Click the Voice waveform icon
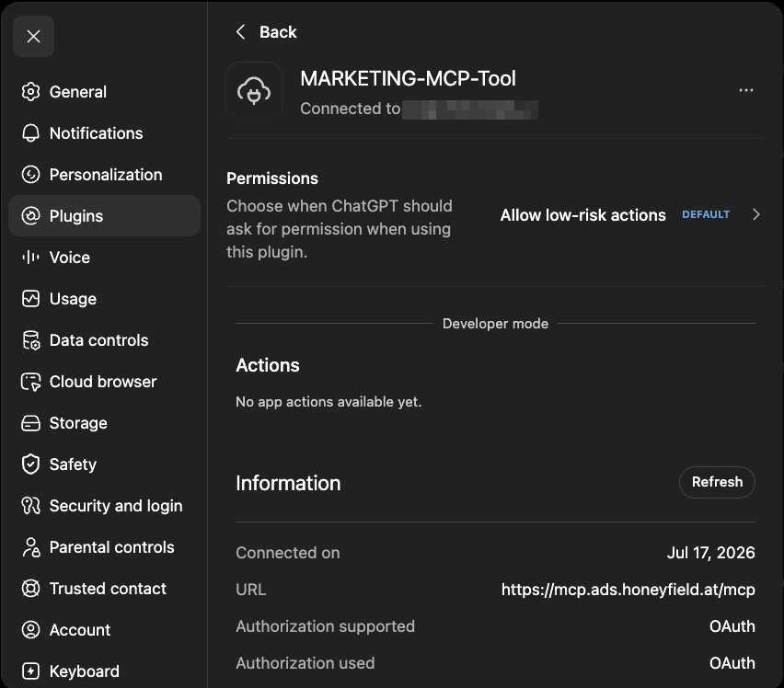 coord(30,258)
